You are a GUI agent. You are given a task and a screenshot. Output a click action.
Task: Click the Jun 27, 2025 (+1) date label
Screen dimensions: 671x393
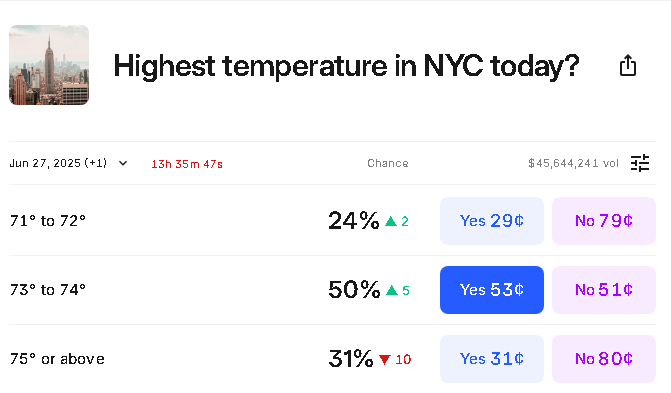coord(58,163)
